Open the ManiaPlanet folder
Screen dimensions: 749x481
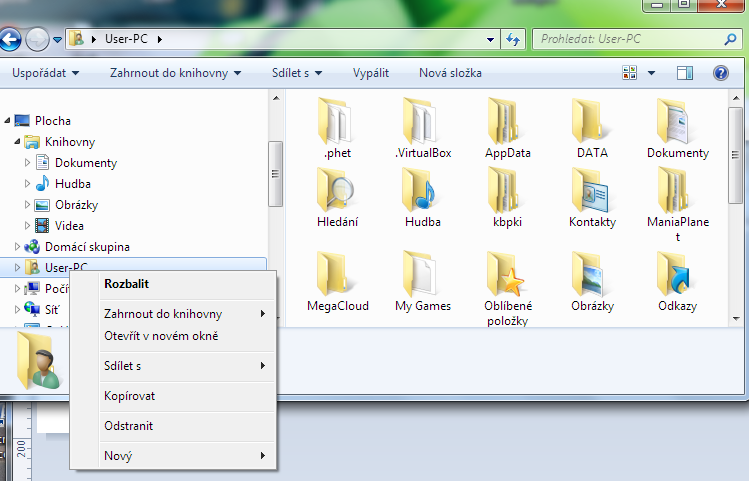coord(677,204)
